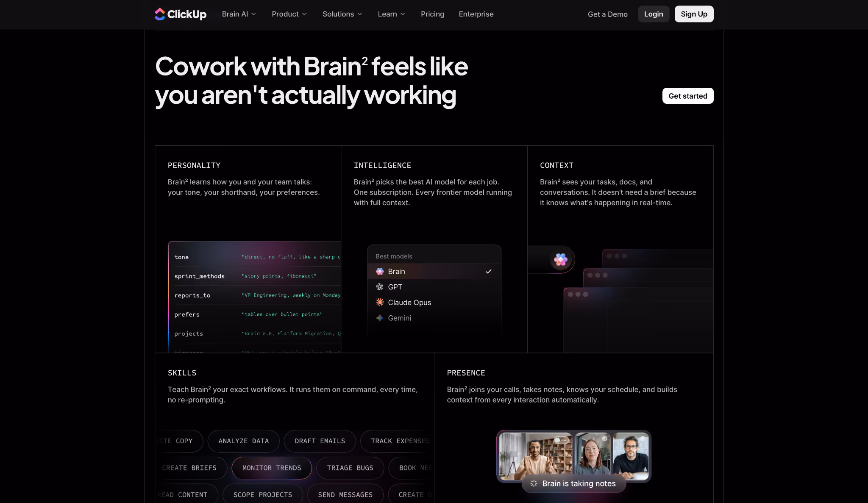Select the Draft Emails skill chip
Viewport: 868px width, 503px height.
(320, 441)
